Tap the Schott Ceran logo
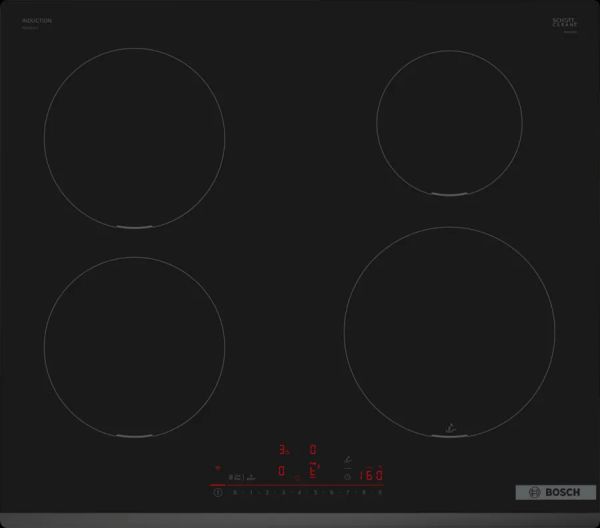 566,23
